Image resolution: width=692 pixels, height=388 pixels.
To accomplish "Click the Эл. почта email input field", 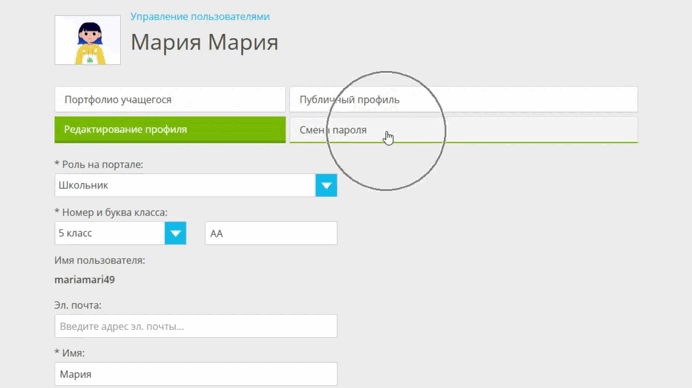I will [x=196, y=326].
